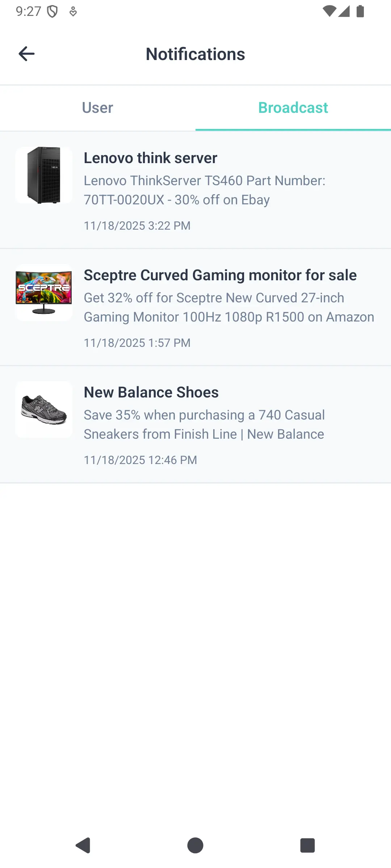Viewport: 391px width, 868px height.
Task: Open recent apps with the square button
Action: (x=307, y=845)
